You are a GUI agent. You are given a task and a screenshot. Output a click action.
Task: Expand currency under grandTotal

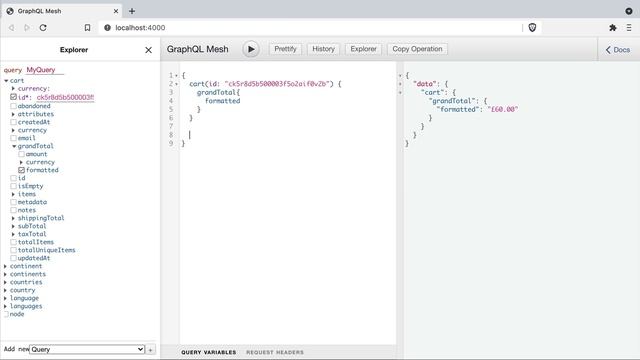pyautogui.click(x=21, y=162)
